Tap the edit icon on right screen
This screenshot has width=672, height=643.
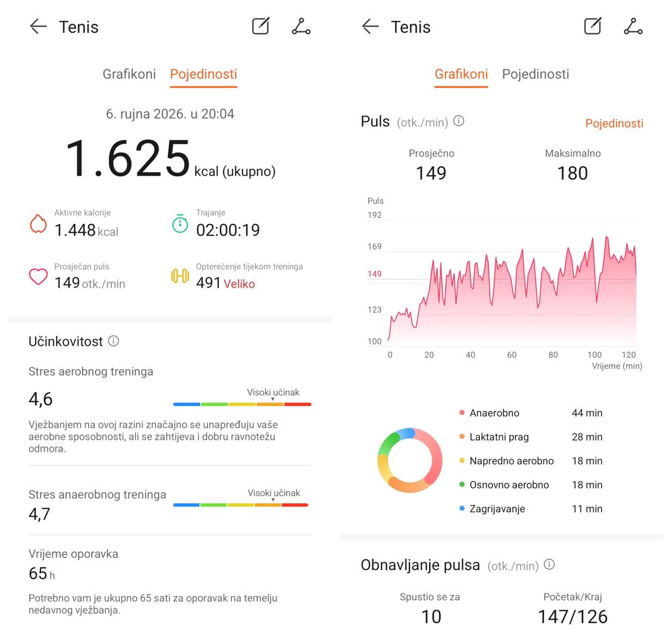593,26
